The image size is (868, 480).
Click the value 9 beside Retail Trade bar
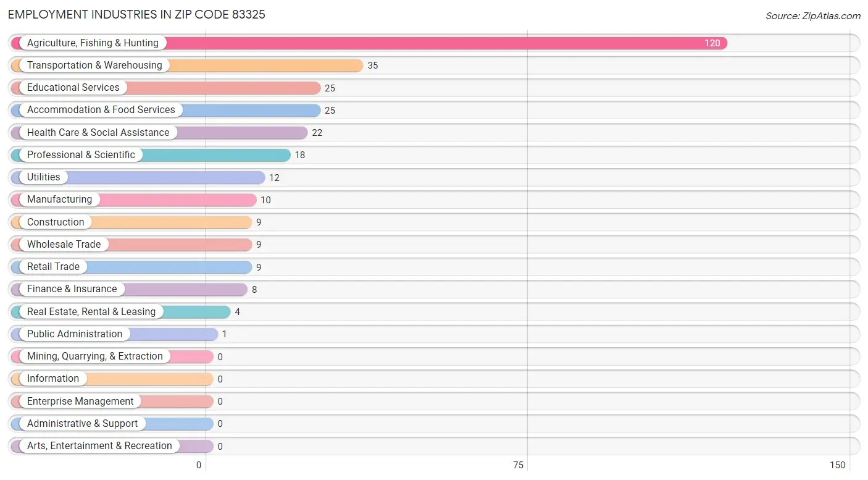click(259, 267)
